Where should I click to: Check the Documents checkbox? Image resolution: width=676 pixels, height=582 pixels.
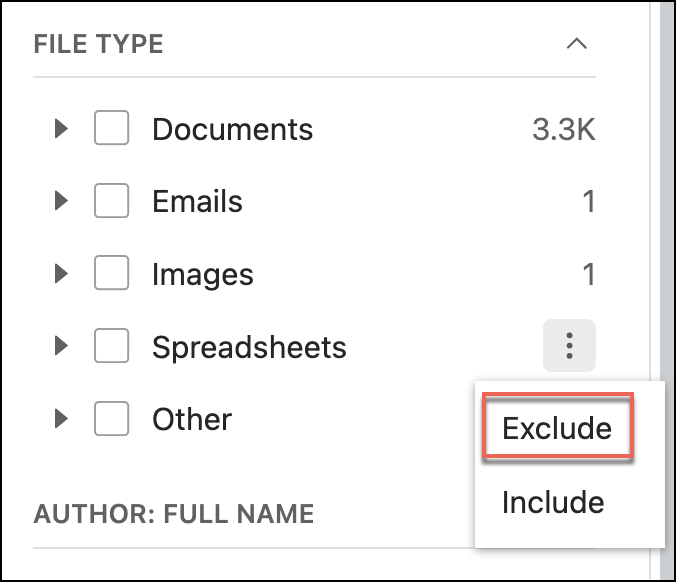pyautogui.click(x=111, y=129)
